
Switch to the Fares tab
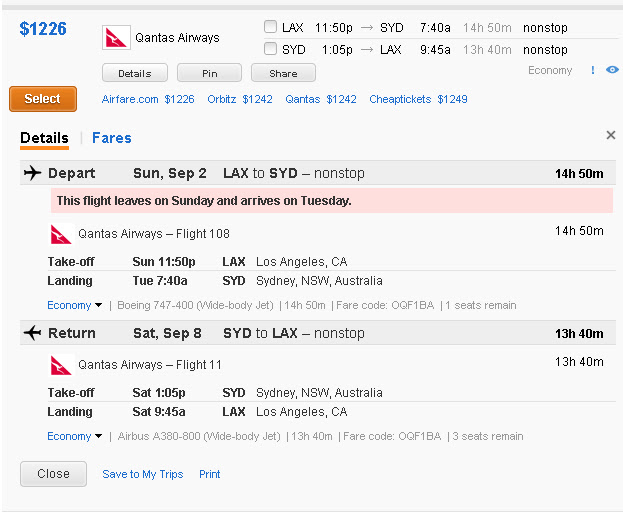[x=112, y=138]
